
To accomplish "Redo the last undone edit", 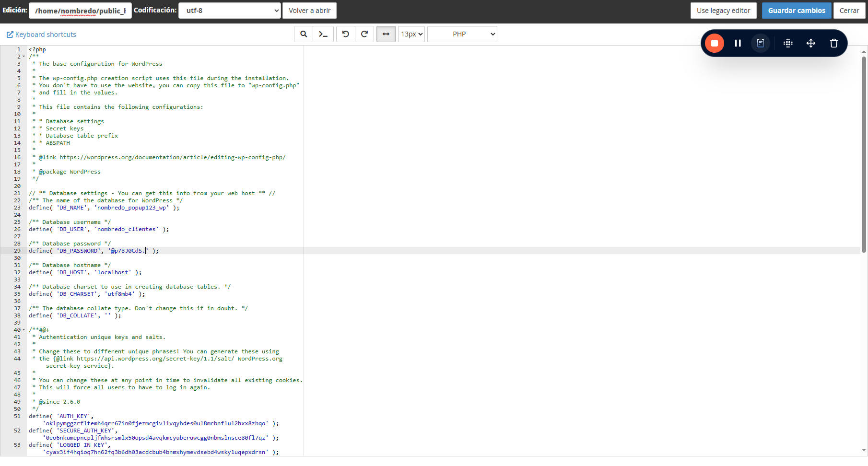I will 364,34.
